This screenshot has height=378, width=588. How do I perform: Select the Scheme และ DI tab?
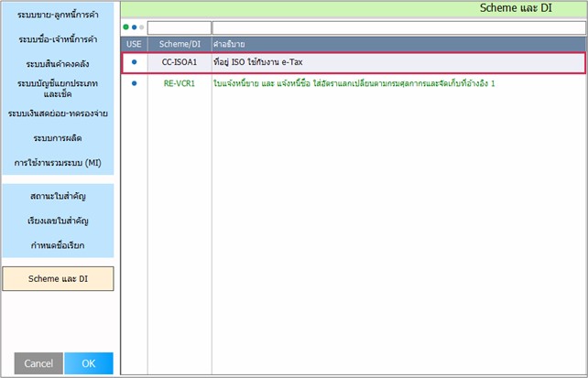(58, 279)
